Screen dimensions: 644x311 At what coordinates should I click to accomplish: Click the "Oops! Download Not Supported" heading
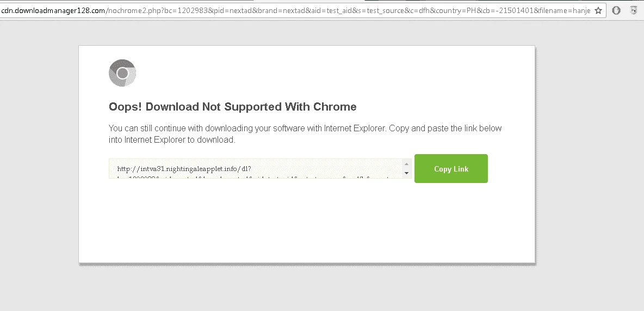point(232,107)
